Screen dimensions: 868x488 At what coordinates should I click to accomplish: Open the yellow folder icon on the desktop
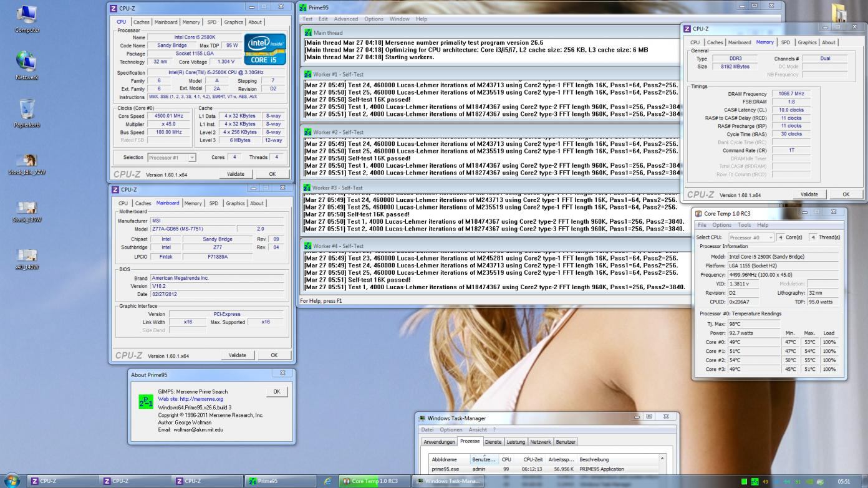(839, 14)
